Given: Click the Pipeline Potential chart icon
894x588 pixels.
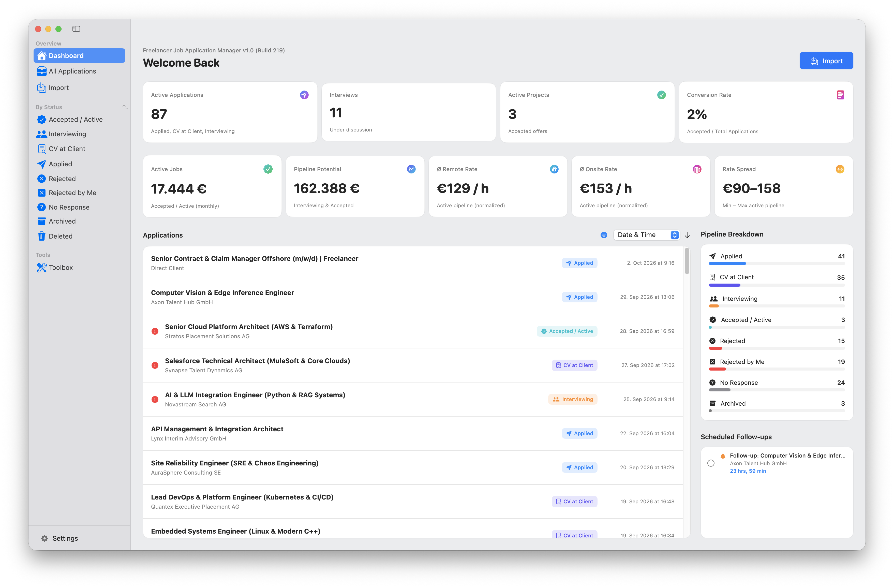Looking at the screenshot, I should pyautogui.click(x=411, y=169).
